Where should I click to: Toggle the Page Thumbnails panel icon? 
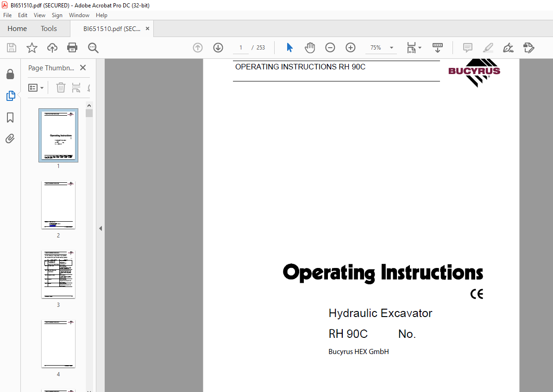click(x=10, y=96)
